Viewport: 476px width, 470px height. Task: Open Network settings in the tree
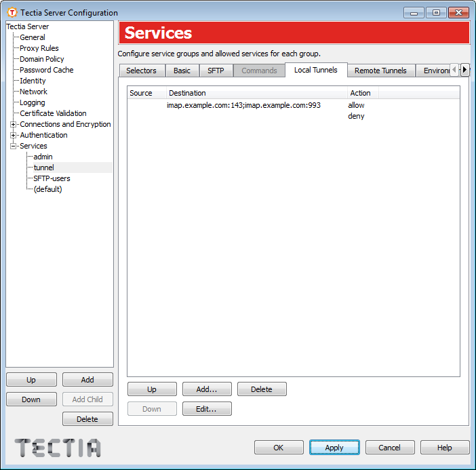(34, 92)
